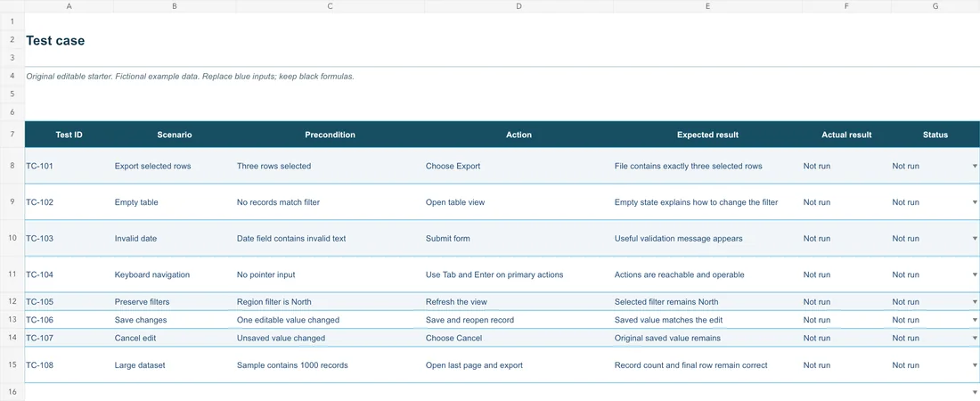
Task: Open dropdown arrow in row 16
Action: (x=975, y=392)
